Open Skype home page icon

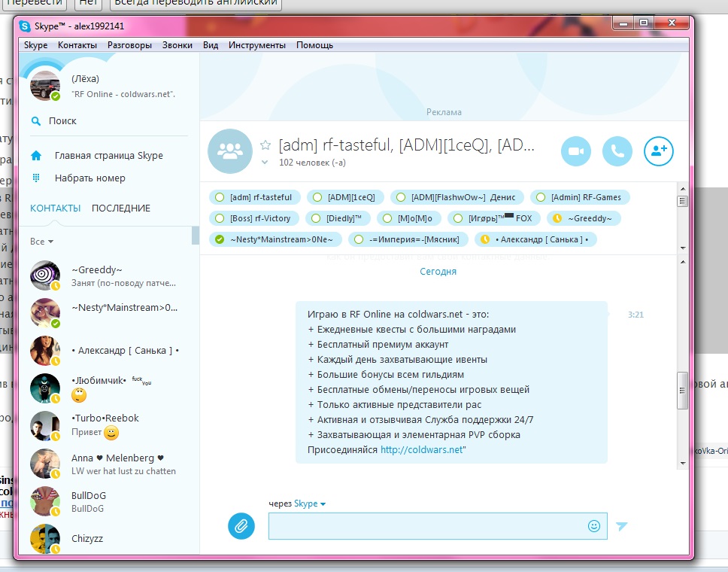click(36, 156)
